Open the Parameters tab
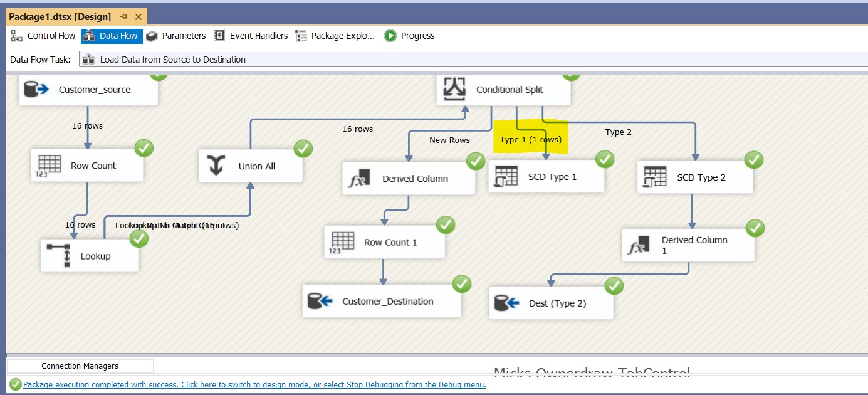This screenshot has height=395, width=868. pos(176,36)
